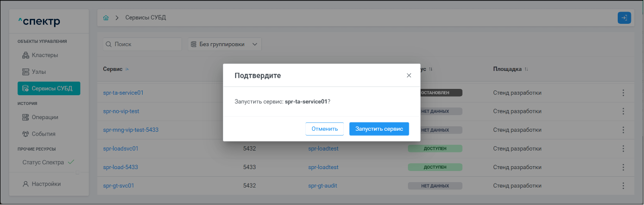Image resolution: width=644 pixels, height=205 pixels.
Task: Click the logout icon button top right
Action: (624, 18)
